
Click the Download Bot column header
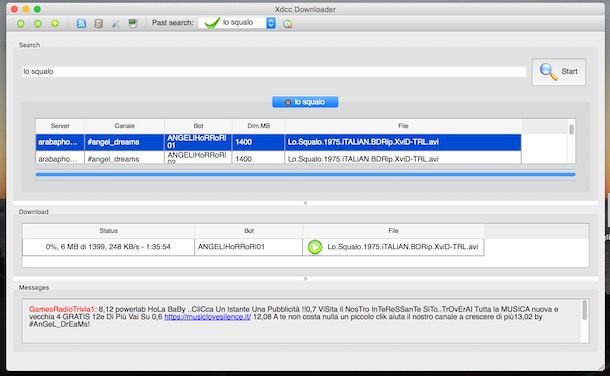click(249, 231)
